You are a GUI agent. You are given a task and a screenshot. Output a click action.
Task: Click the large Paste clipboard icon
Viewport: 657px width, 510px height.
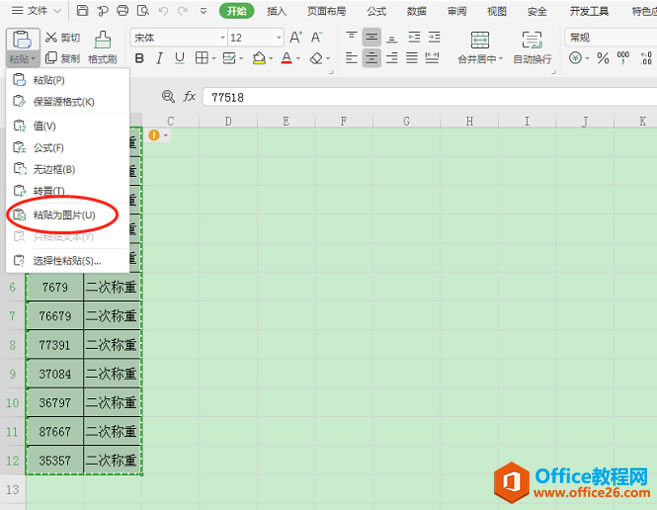pos(22,40)
